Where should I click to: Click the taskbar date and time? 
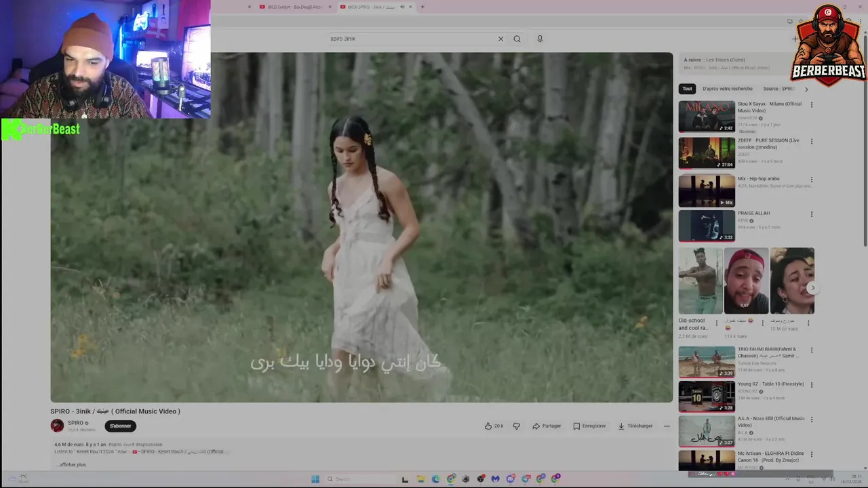(x=852, y=479)
